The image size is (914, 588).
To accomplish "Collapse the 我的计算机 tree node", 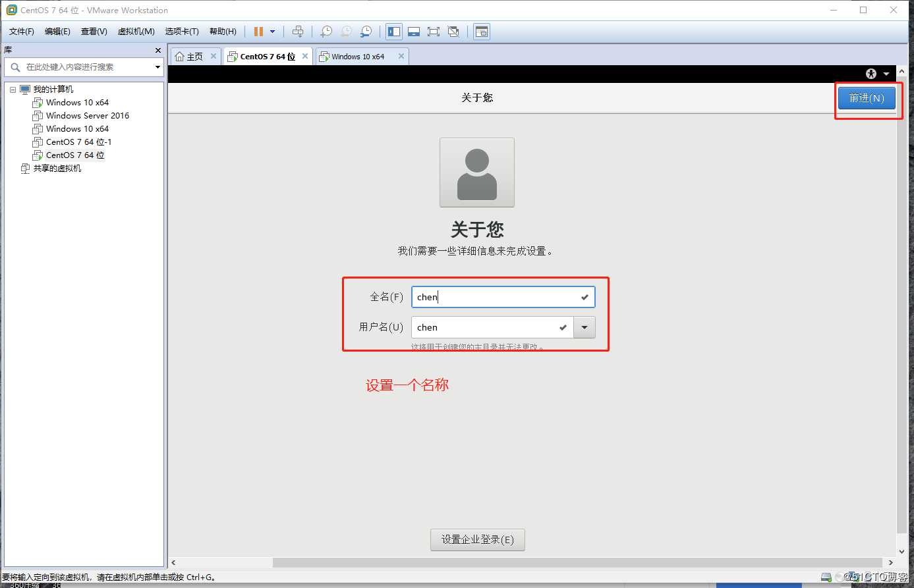I will 13,90.
